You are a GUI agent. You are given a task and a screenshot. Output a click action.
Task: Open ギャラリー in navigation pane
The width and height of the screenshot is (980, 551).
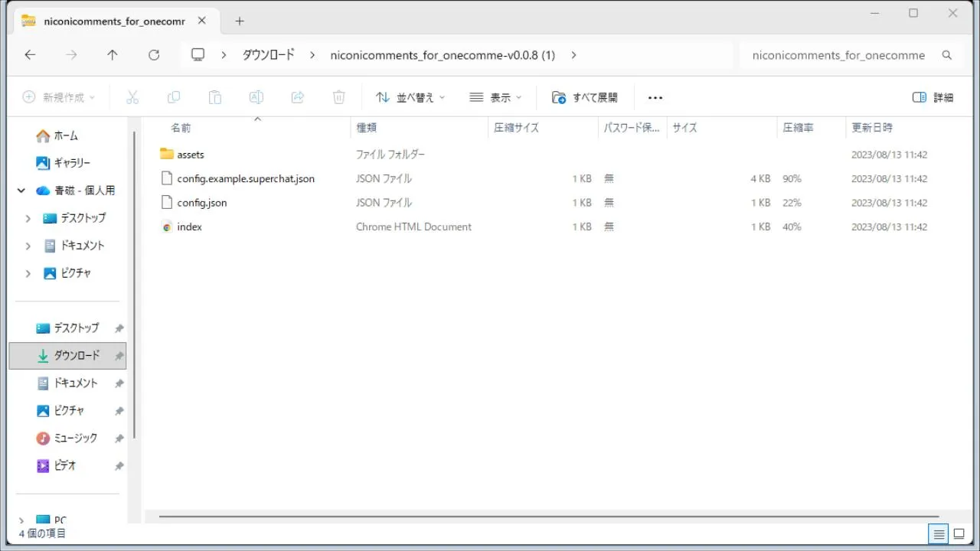[72, 163]
